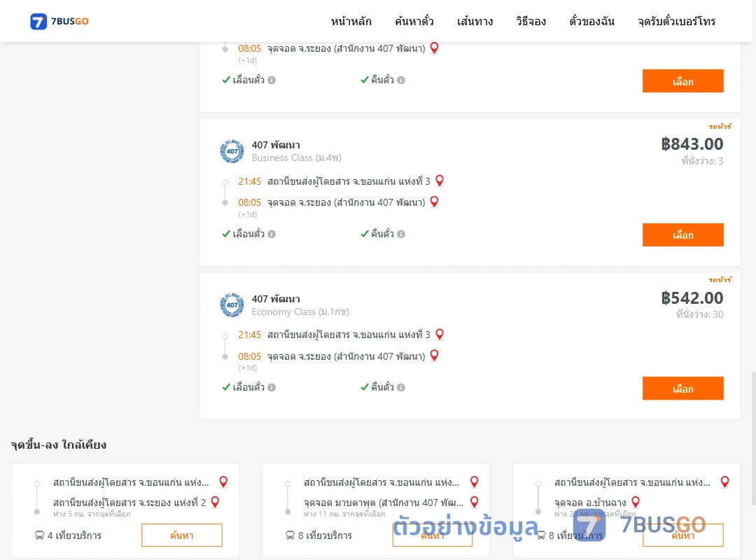Open the ค้นหาตั๋ว menu item
Screen dimensions: 756x560
(414, 21)
